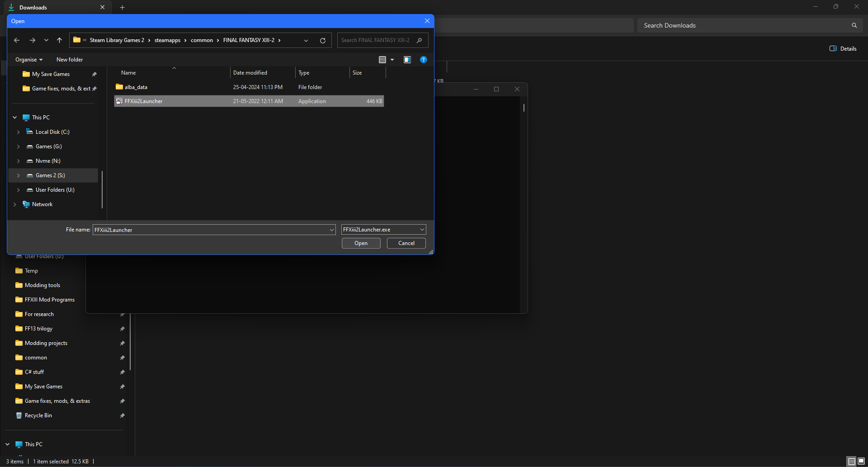
Task: Switch Explorer to details view icon
Action: pyautogui.click(x=852, y=462)
